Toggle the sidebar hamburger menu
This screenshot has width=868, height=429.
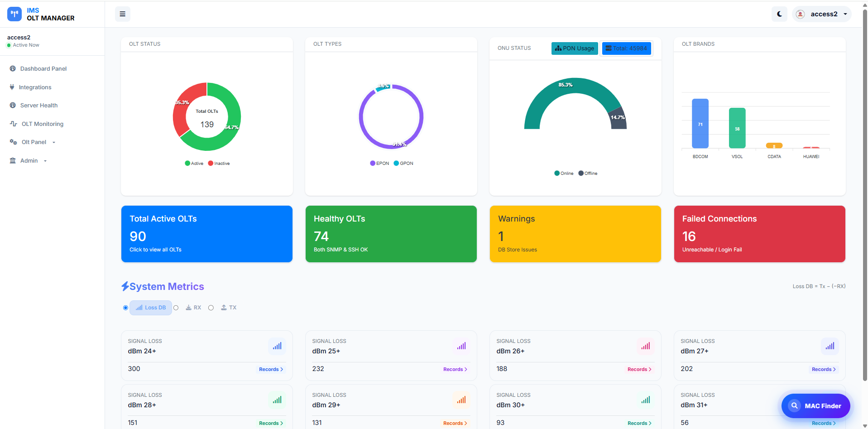(122, 14)
